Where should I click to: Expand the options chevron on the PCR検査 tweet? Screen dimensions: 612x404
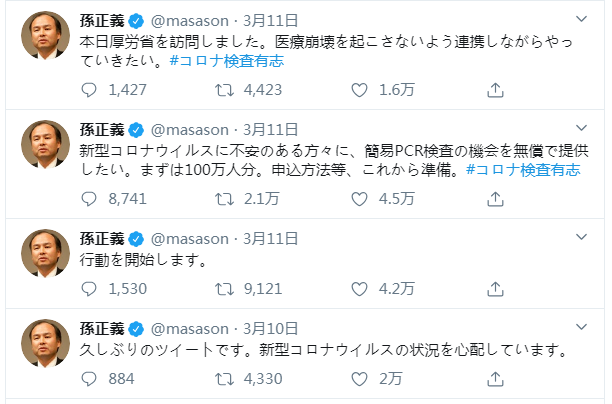tap(584, 129)
